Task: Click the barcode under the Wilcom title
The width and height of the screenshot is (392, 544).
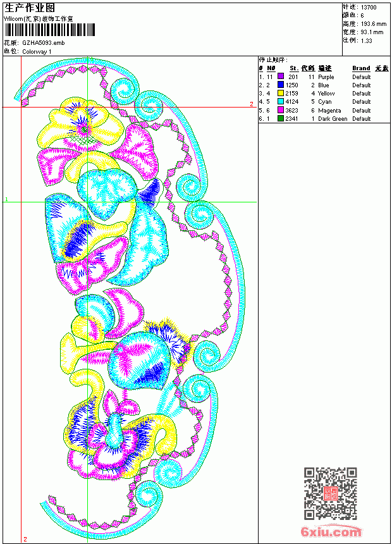Action: (x=49, y=30)
